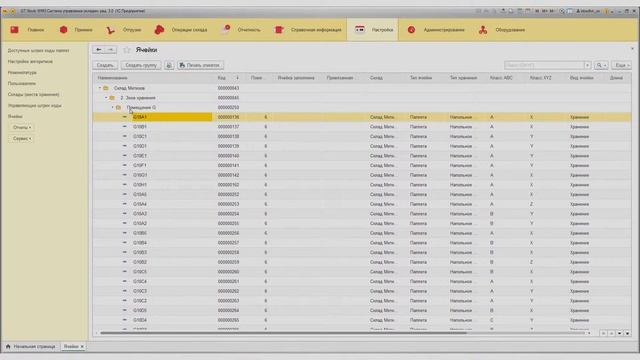Collapse the Помещение G tree node
Screen dimensions: 640x360
pyautogui.click(x=113, y=107)
